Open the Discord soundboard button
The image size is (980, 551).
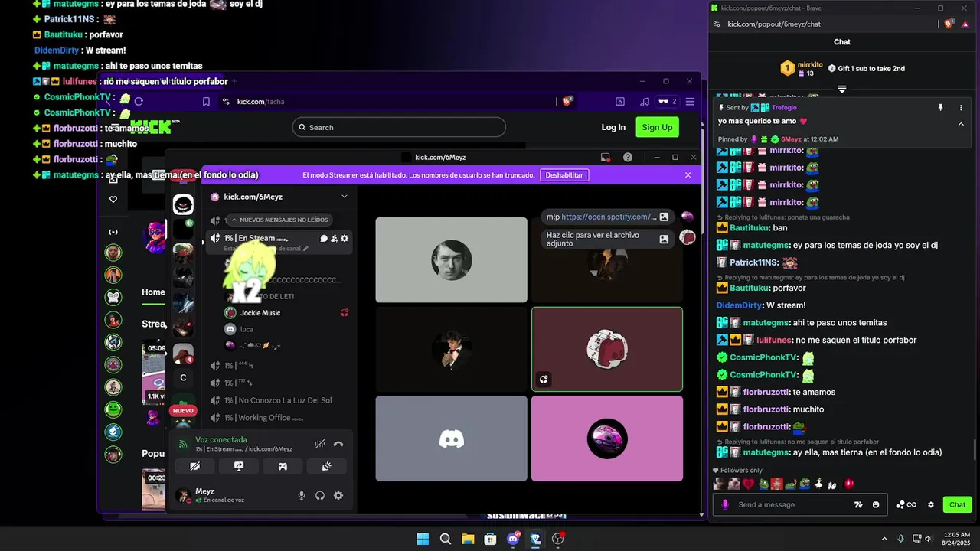326,466
